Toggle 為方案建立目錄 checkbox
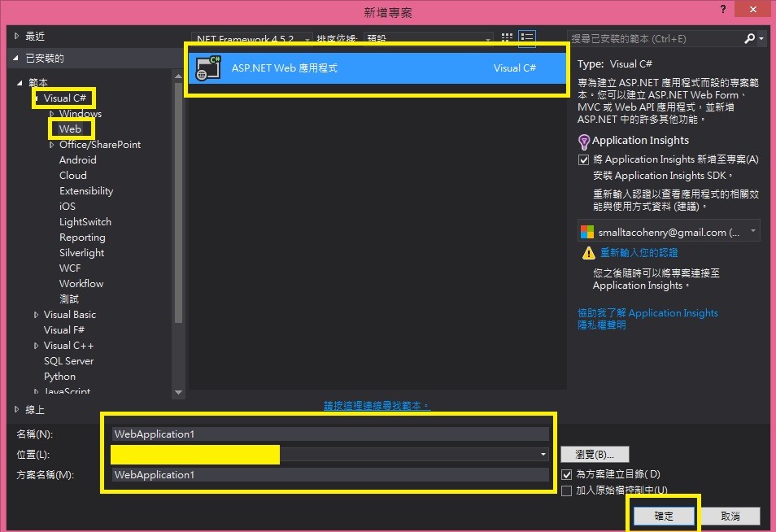The width and height of the screenshot is (776, 532). pos(567,474)
